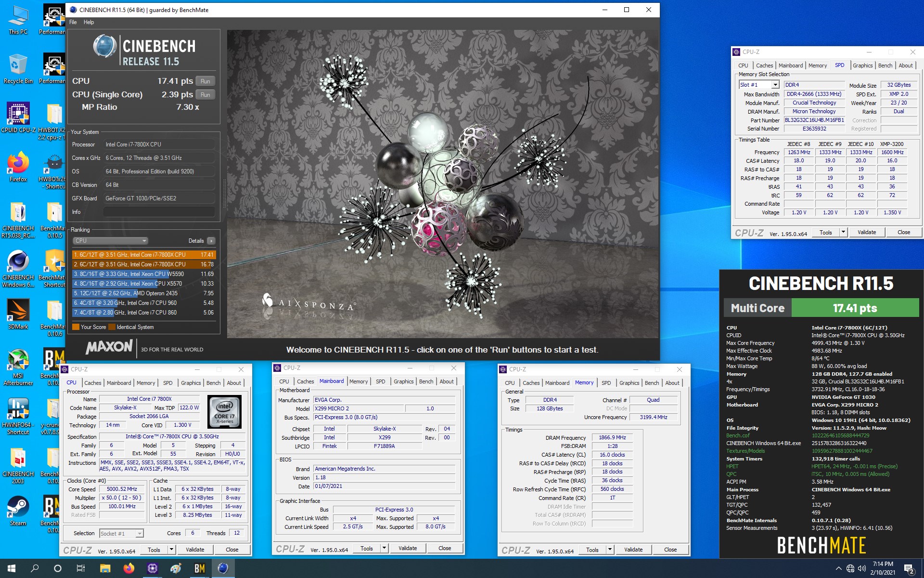Open CINEBENCH 2003 desktop icon
924x578 pixels.
click(x=18, y=465)
